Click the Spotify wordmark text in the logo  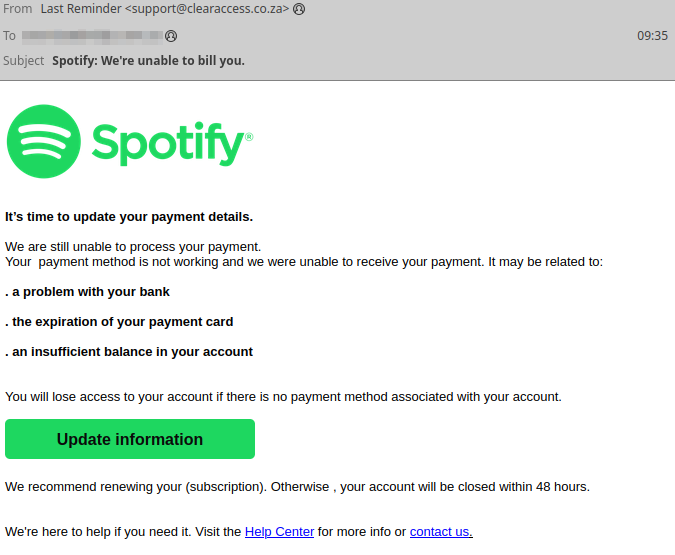pyautogui.click(x=172, y=144)
